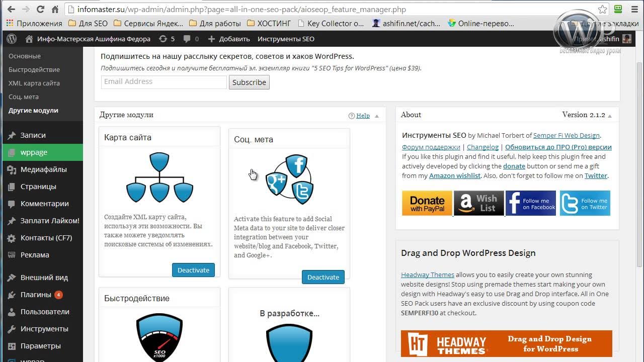Image resolution: width=644 pixels, height=362 pixels.
Task: Open the WordPress logo menu in admin bar
Action: point(12,39)
